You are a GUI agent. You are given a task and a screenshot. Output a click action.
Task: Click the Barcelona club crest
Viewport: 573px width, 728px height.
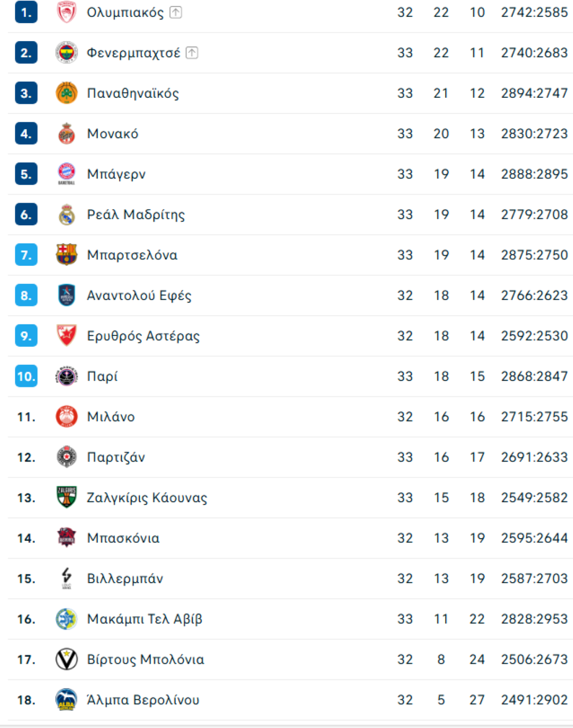click(x=67, y=255)
